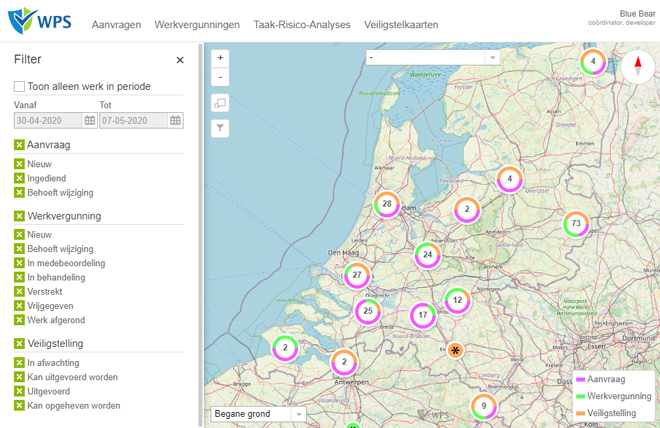Uncheck In afwachting checkbox
660x428 pixels.
click(x=19, y=363)
